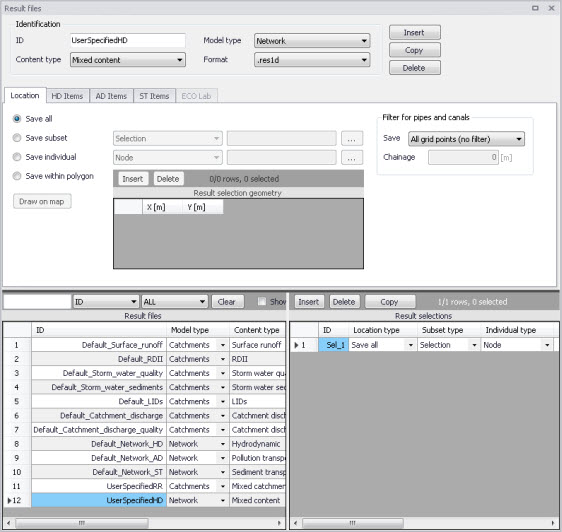Click the ID text field containing UserSpecifiedHD

point(128,40)
